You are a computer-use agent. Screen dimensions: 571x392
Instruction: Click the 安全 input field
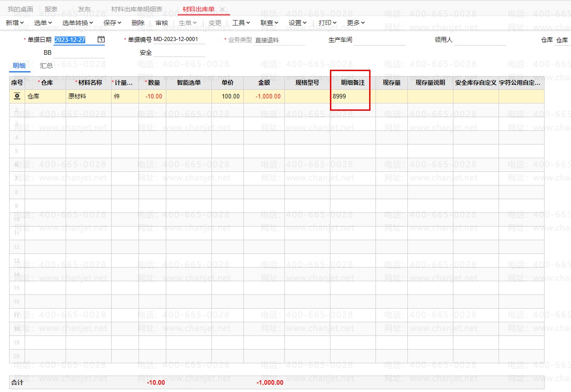179,53
